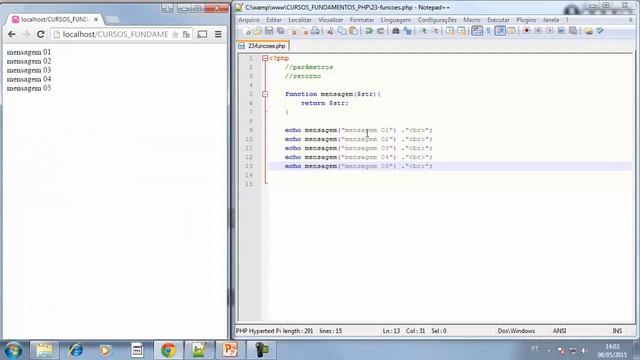This screenshot has width=640, height=360.
Task: Collapse the <?php fold marker on line 1
Action: point(265,58)
